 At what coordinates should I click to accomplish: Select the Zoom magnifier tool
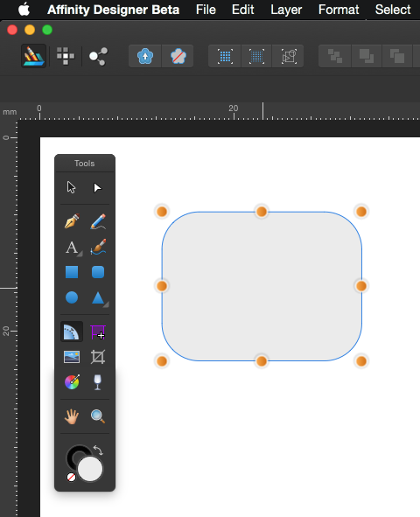(98, 416)
